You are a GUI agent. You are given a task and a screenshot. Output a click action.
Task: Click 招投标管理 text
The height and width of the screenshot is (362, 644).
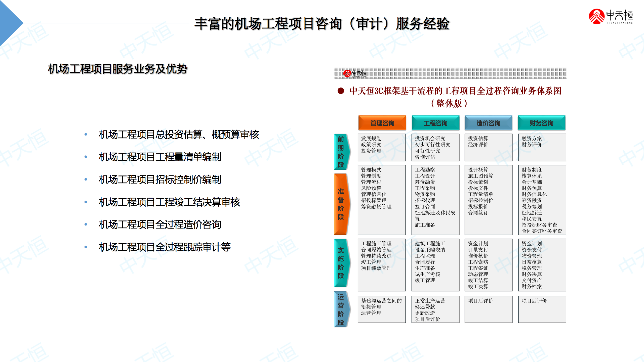pos(374,200)
